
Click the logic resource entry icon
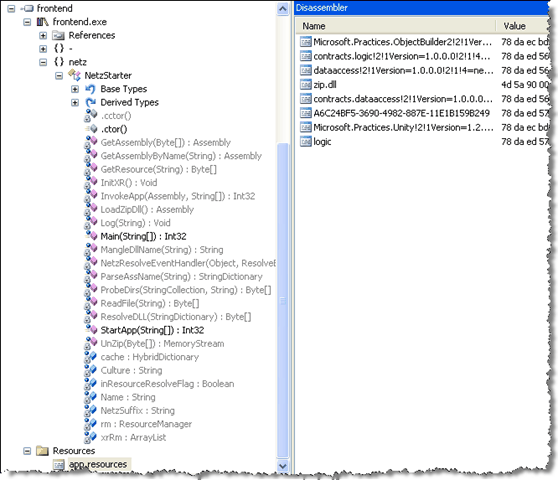306,142
